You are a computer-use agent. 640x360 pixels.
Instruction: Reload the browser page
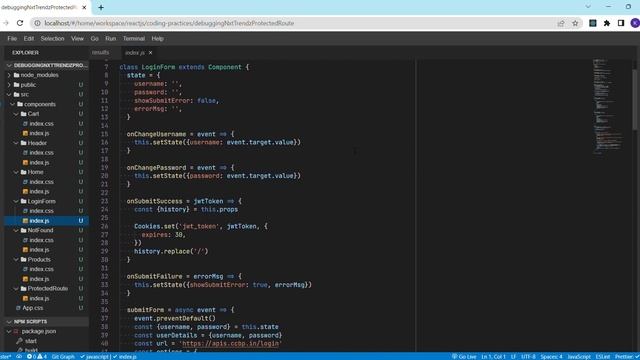[x=20, y=23]
